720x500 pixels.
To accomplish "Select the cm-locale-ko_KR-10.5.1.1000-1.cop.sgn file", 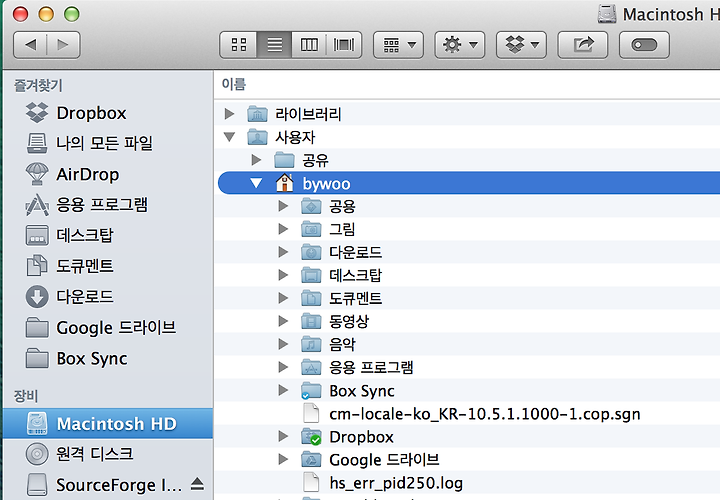I will click(x=484, y=414).
